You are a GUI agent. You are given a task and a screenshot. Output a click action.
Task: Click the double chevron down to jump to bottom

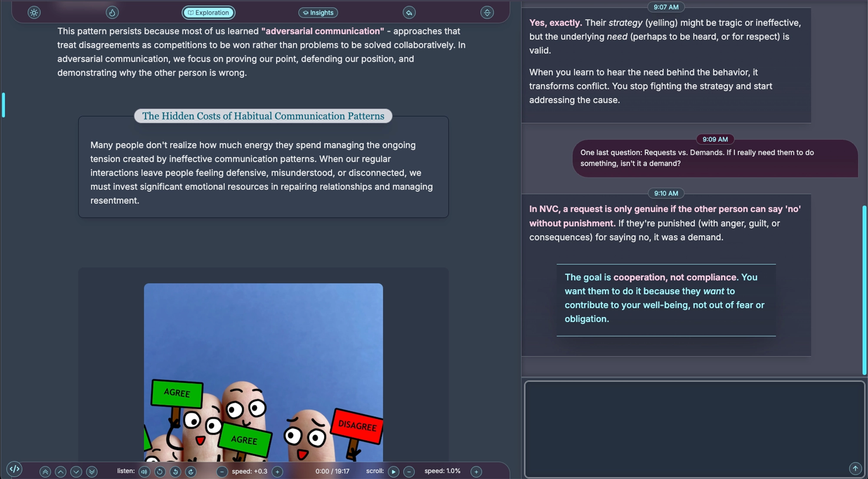[92, 472]
